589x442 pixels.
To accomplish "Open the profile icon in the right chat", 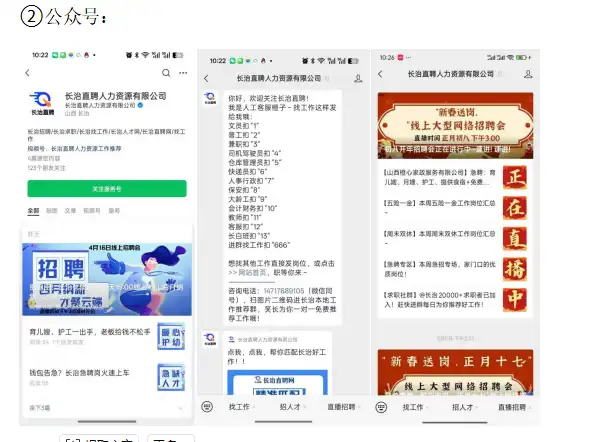I will [x=528, y=74].
